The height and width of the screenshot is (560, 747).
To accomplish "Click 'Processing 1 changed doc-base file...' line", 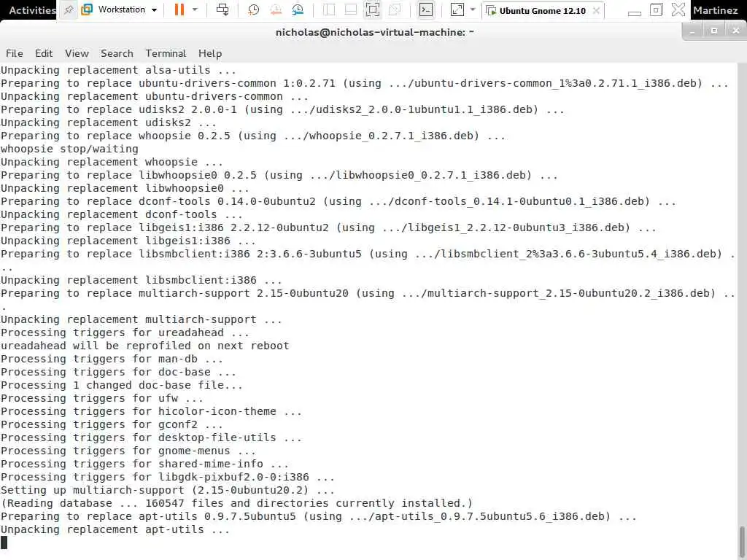I will 122,385.
